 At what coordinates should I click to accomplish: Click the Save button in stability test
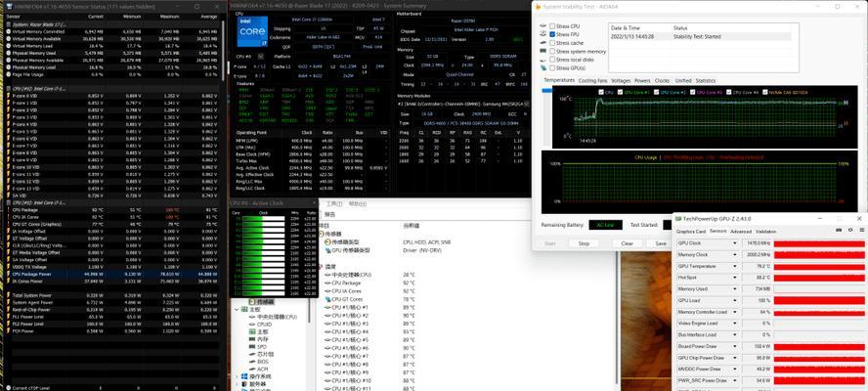pos(661,243)
